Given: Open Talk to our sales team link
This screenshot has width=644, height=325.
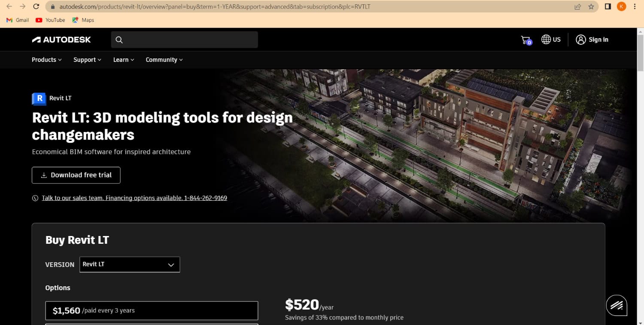Looking at the screenshot, I should (x=134, y=198).
